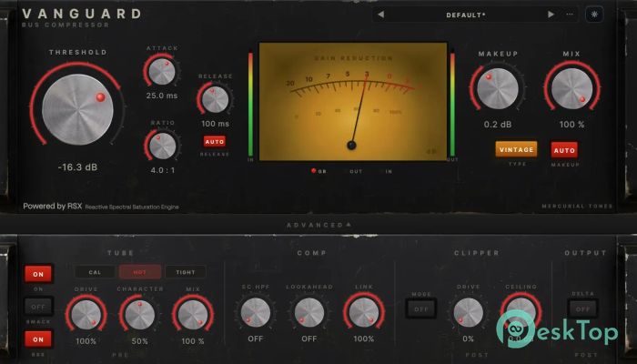This screenshot has width=637, height=364.
Task: Click the Link 100% value
Action: [364, 339]
